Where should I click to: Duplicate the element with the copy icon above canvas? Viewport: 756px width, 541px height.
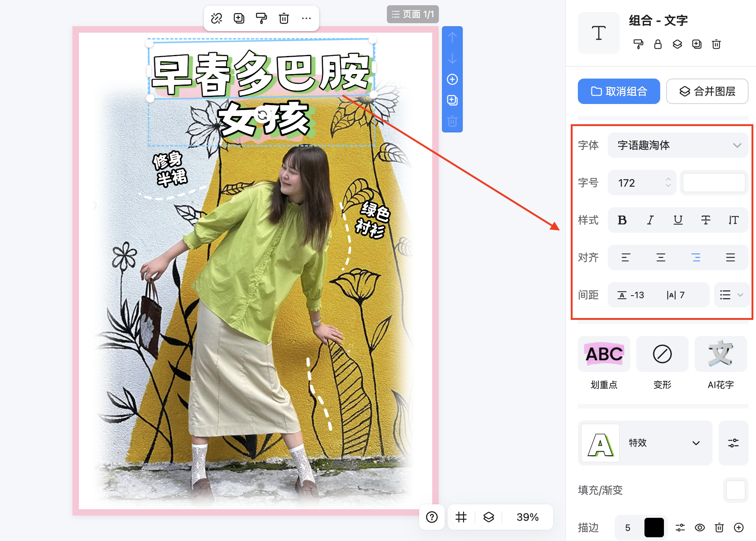pyautogui.click(x=239, y=18)
